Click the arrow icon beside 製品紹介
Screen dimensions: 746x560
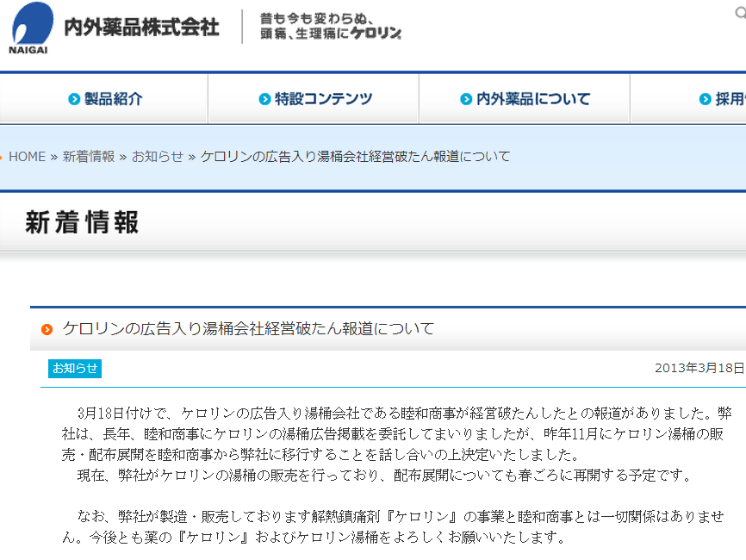[x=74, y=99]
